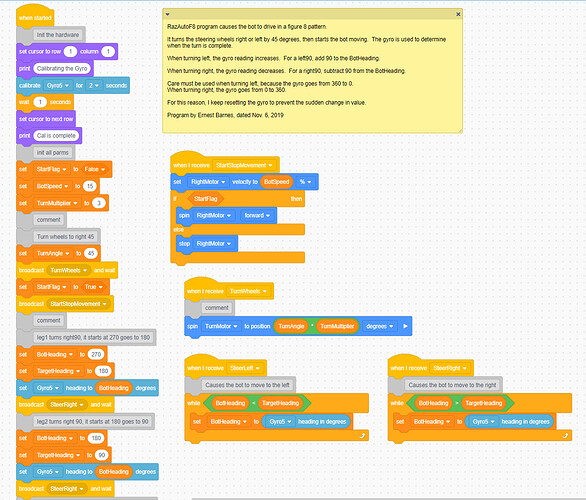This screenshot has width=586, height=500.
Task: Open the degrees unit dropdown on the spin TurnMotor block
Action: pyautogui.click(x=379, y=326)
